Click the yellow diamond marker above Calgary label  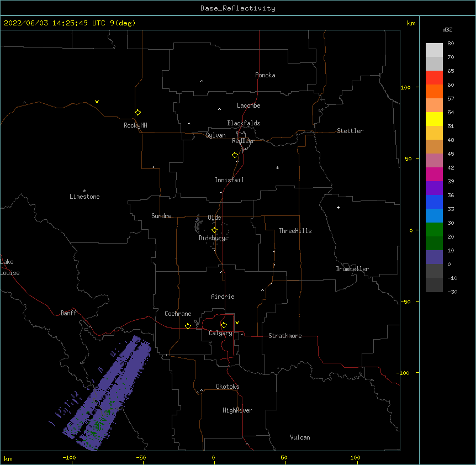[224, 325]
